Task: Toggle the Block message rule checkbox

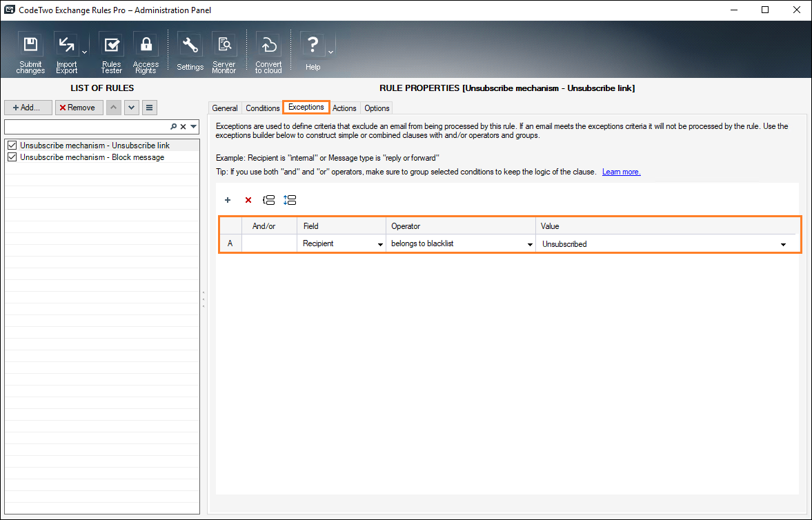Action: coord(12,157)
